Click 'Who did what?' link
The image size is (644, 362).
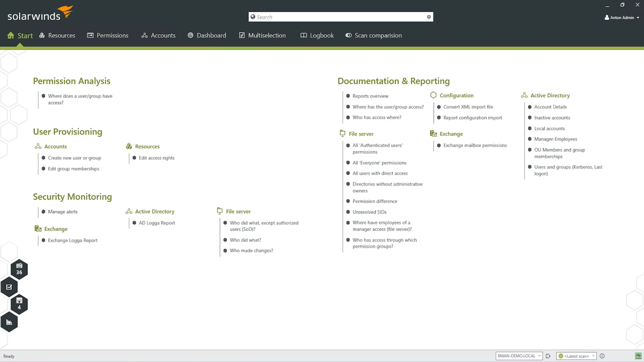pos(245,240)
